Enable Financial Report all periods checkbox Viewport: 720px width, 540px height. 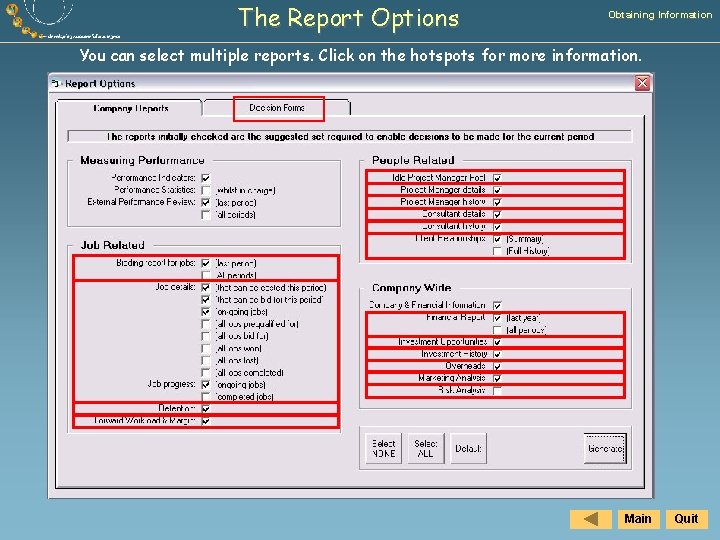[x=497, y=330]
